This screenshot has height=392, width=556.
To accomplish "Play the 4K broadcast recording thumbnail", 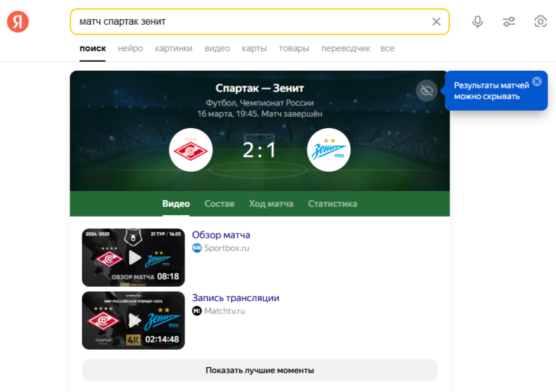I will pyautogui.click(x=133, y=321).
